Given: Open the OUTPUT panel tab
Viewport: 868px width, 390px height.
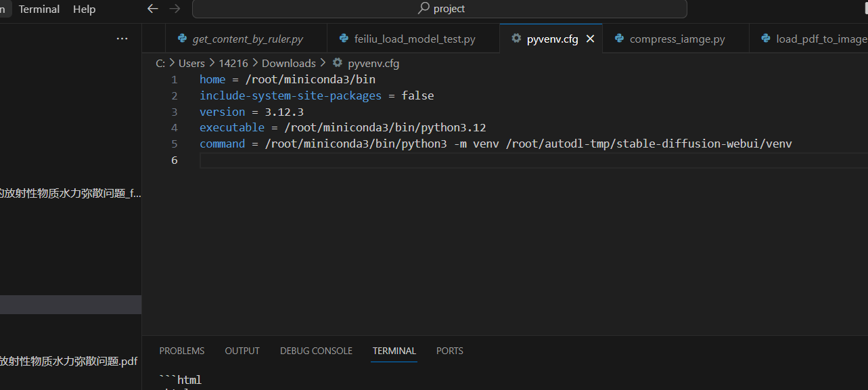Looking at the screenshot, I should click(242, 351).
